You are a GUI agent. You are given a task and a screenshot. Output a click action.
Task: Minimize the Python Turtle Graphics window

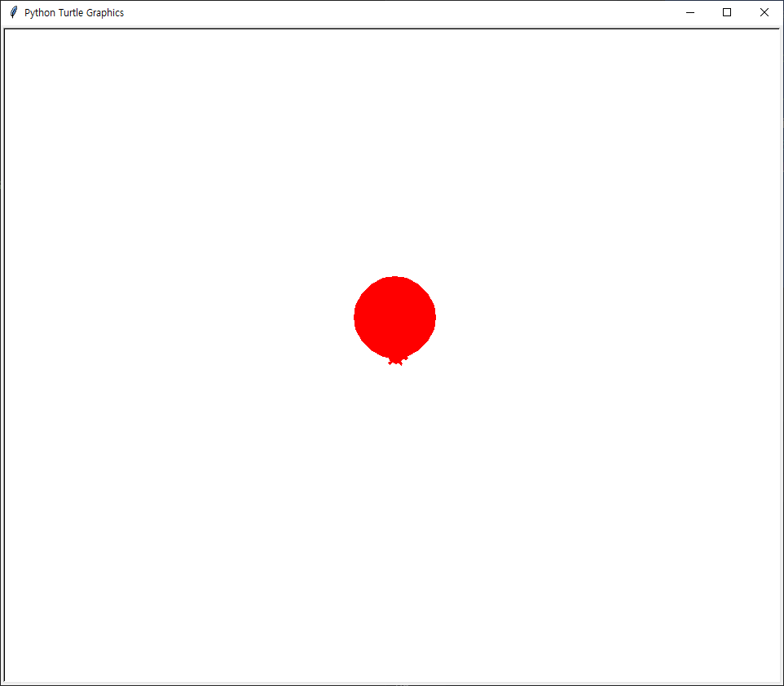pos(690,12)
